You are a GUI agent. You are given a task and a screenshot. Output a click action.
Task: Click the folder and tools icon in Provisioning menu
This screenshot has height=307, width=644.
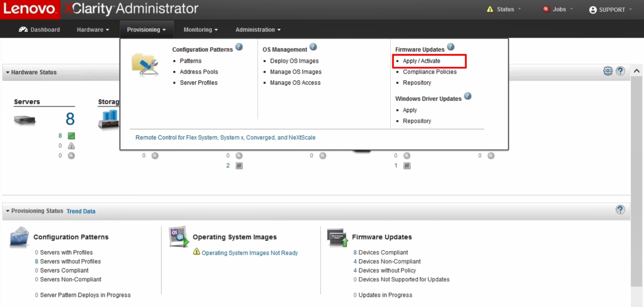(x=145, y=65)
